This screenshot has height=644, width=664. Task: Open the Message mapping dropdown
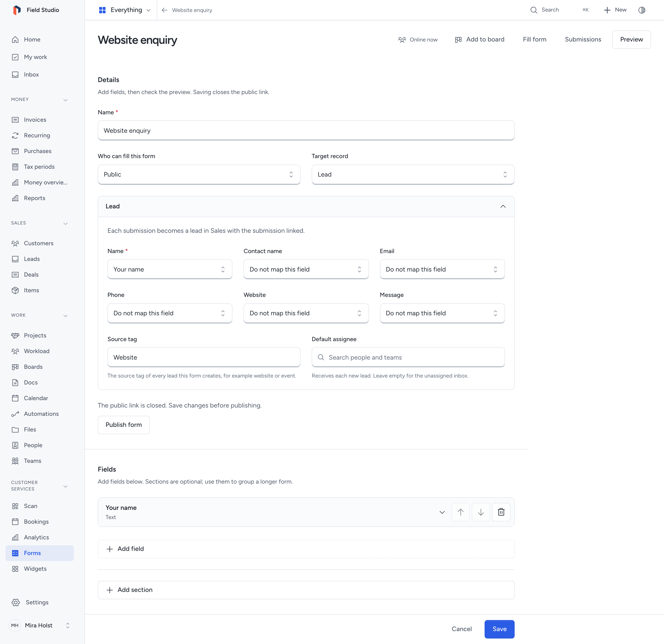[x=442, y=313]
